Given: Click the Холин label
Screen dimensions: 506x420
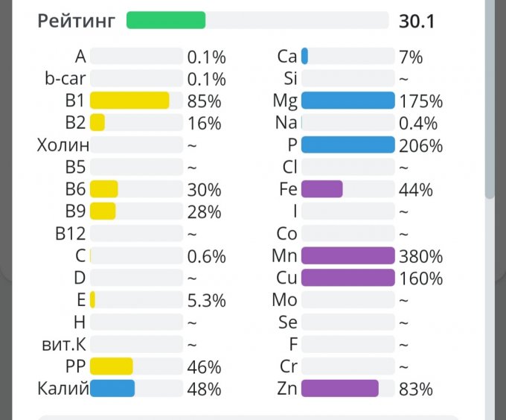Looking at the screenshot, I should [63, 145].
